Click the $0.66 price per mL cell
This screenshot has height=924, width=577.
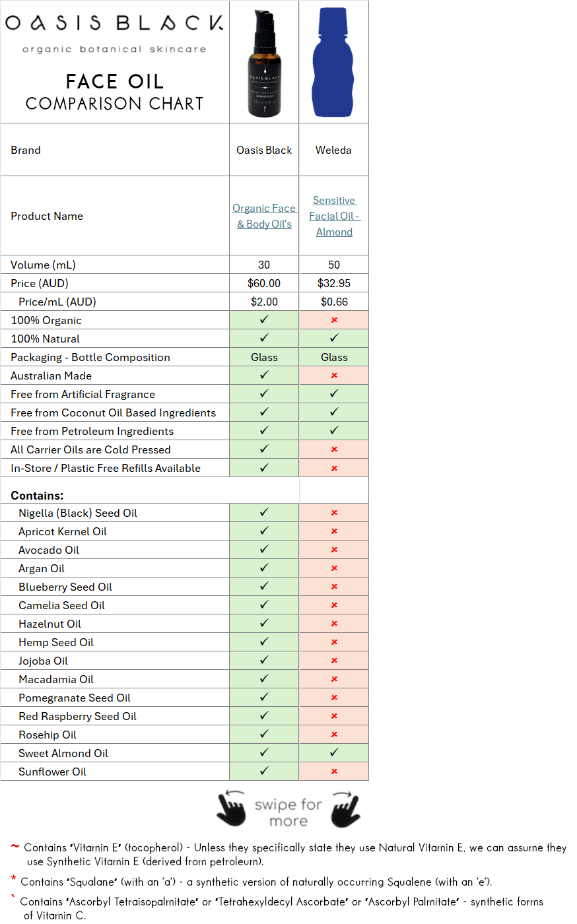(334, 302)
